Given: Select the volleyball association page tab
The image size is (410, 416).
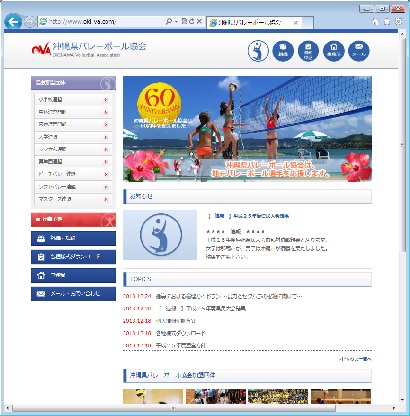Looking at the screenshot, I should point(253,23).
